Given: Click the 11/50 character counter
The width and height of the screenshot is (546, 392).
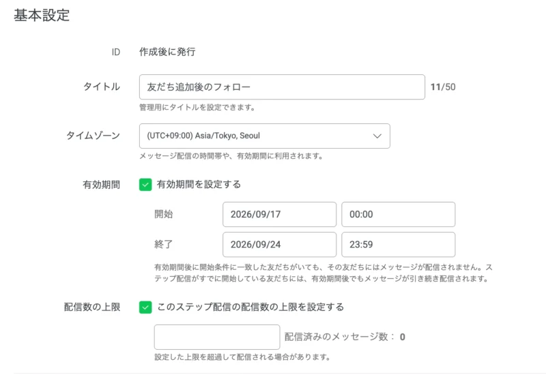Looking at the screenshot, I should (x=443, y=87).
